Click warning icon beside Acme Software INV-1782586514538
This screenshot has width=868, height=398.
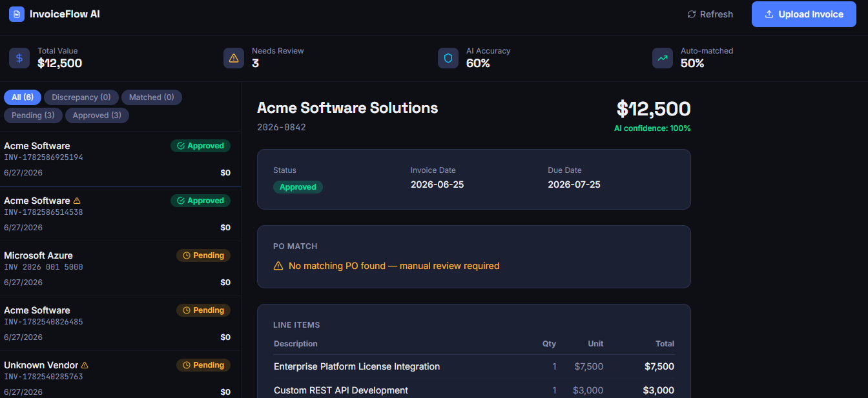(x=77, y=201)
